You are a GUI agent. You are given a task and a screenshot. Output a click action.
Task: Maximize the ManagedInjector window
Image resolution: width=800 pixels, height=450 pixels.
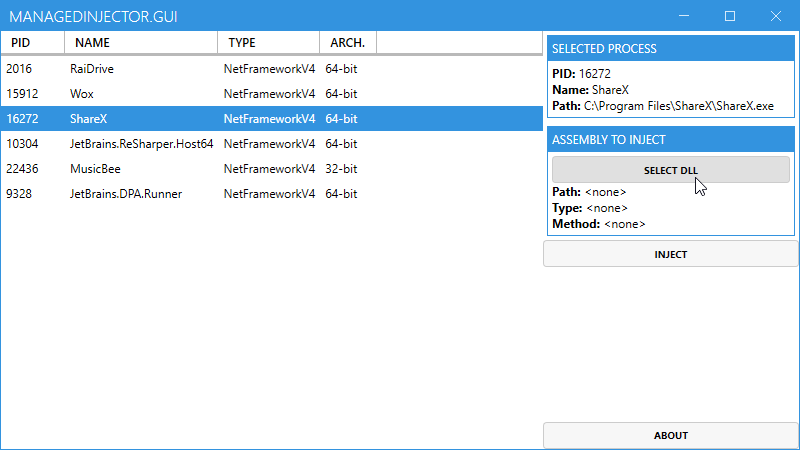tap(730, 16)
